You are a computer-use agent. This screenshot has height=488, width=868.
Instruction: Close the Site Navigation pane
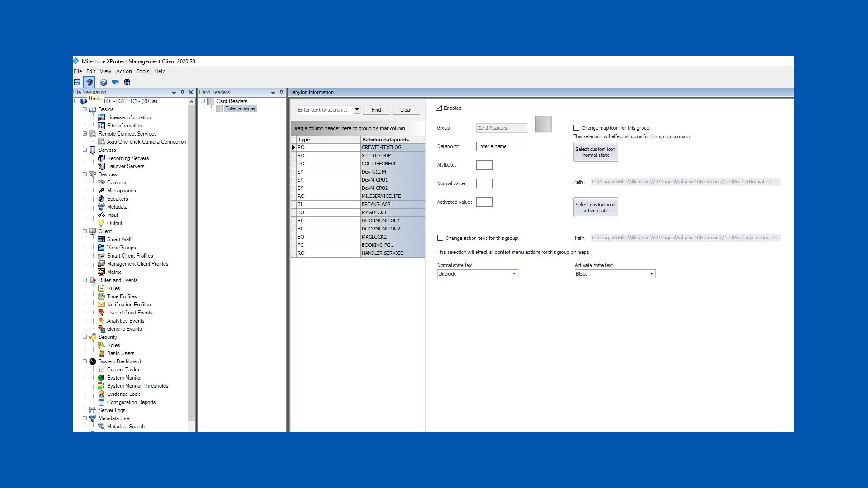(x=190, y=92)
